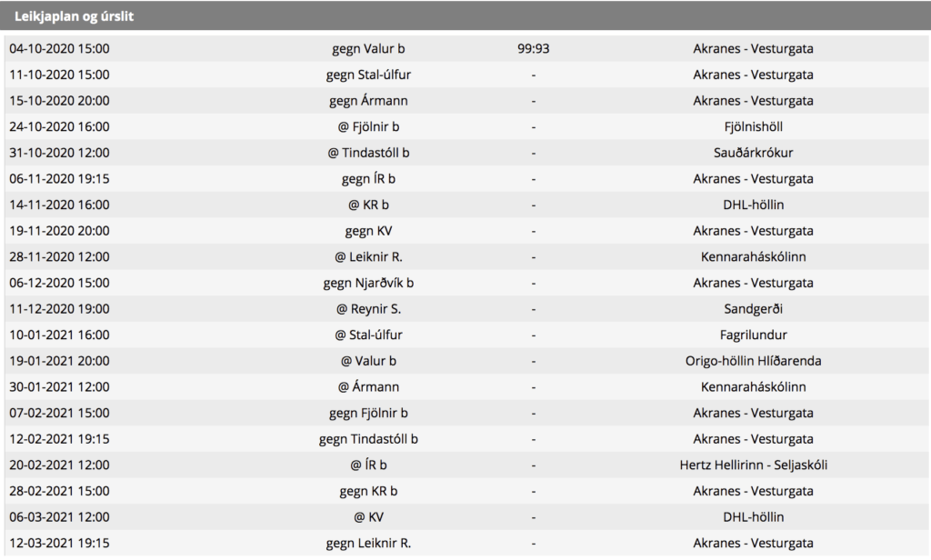The height and width of the screenshot is (560, 931).
Task: Click @ Leiknir R. opponent
Action: tap(368, 257)
